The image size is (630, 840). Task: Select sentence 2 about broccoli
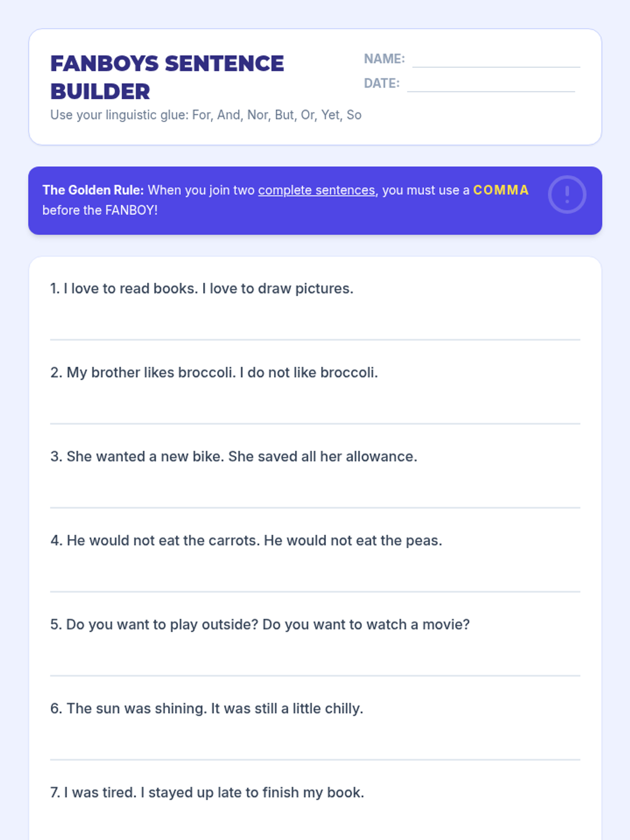(214, 373)
